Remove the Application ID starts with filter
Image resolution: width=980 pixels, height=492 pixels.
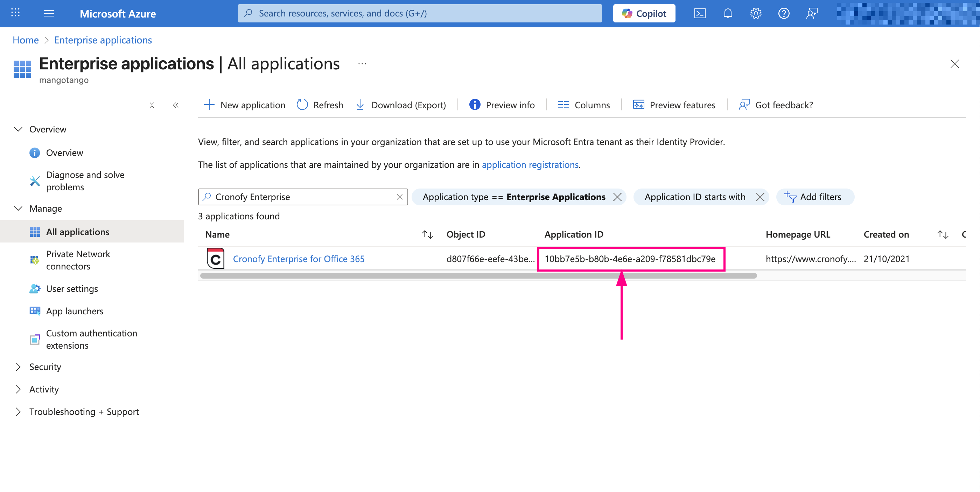pyautogui.click(x=760, y=197)
